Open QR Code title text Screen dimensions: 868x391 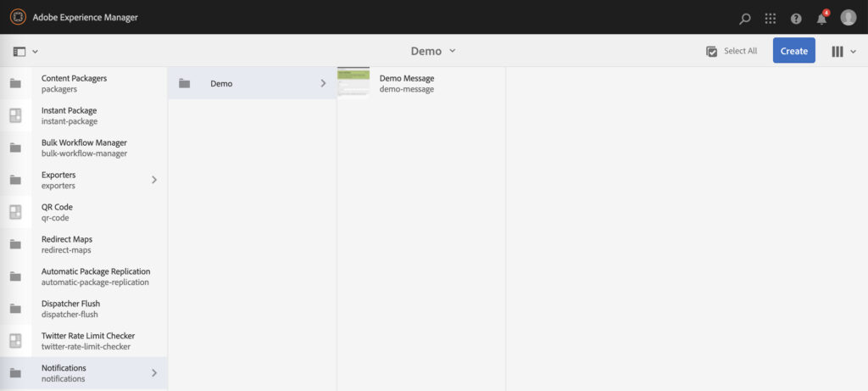[x=57, y=207]
